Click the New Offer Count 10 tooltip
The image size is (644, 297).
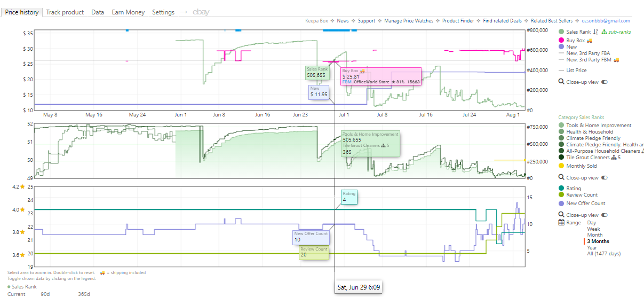click(311, 237)
